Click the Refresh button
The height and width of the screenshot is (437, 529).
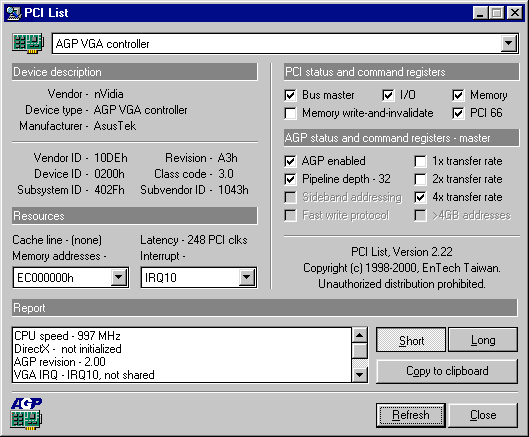pos(411,415)
